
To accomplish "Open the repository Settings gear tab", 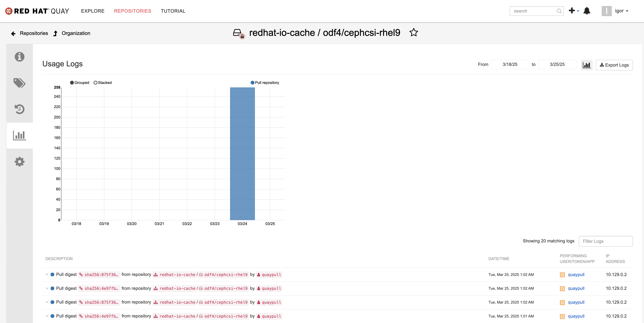I will [x=20, y=162].
